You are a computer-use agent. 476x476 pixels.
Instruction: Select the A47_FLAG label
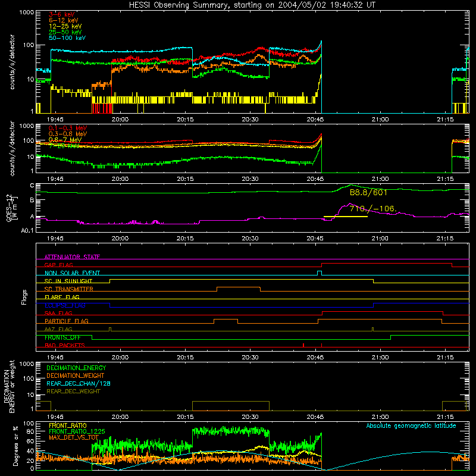coord(58,329)
